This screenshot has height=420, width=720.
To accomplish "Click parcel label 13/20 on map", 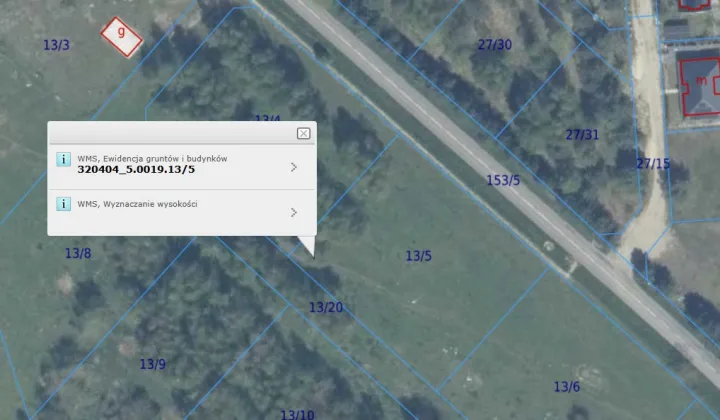I will click(x=326, y=307).
